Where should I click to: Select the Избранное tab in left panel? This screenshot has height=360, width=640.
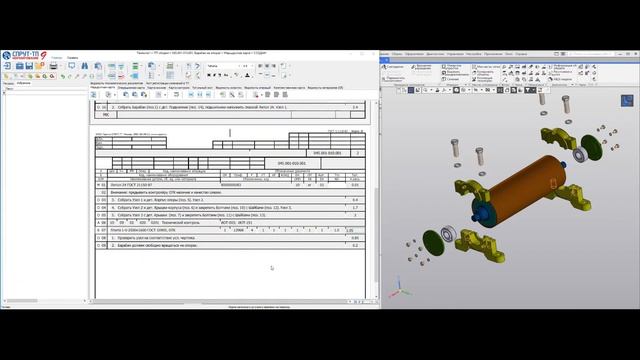point(24,83)
